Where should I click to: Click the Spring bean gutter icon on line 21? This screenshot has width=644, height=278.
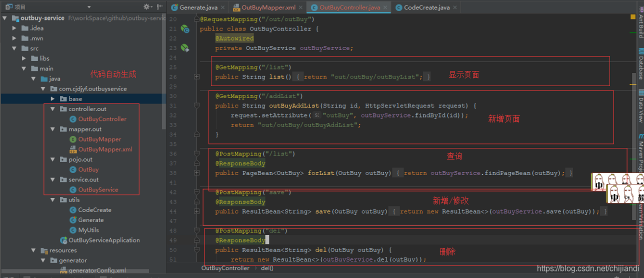185,29
